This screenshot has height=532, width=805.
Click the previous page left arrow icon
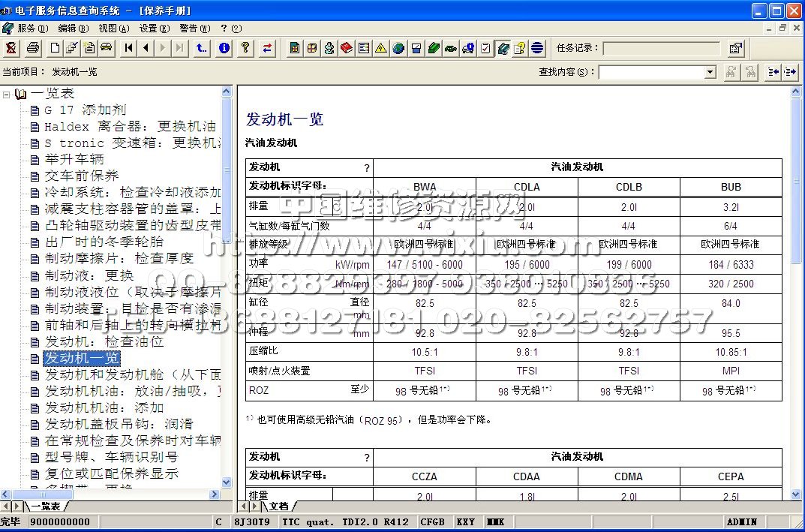coord(146,48)
